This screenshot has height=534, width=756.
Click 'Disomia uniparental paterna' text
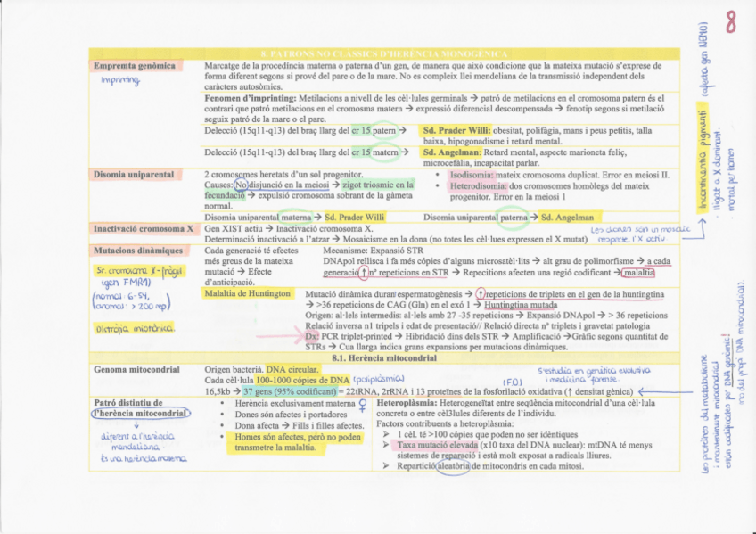click(x=475, y=218)
